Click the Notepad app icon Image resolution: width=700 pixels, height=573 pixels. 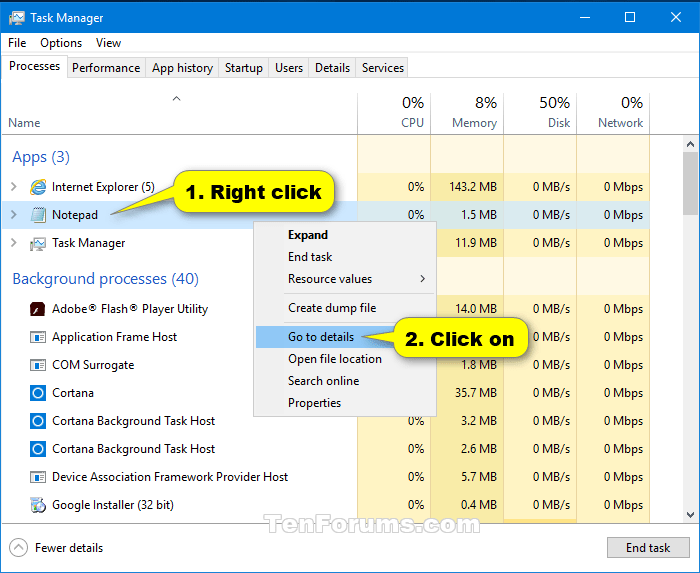38,215
